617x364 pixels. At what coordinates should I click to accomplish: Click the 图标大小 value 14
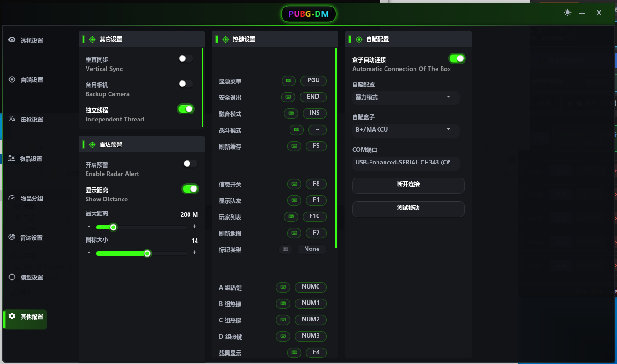pos(195,241)
